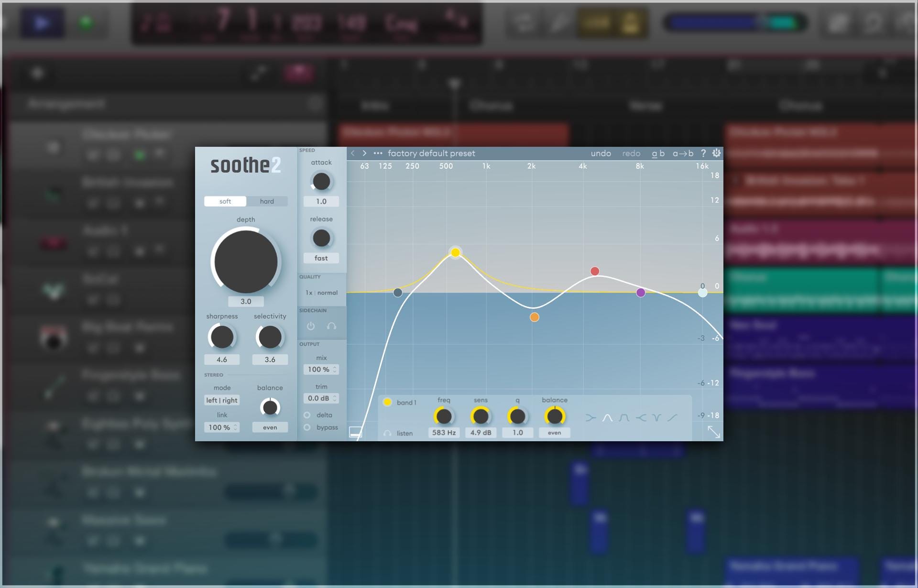918x588 pixels.
Task: Click the sharpness value field 4.6
Action: point(222,359)
